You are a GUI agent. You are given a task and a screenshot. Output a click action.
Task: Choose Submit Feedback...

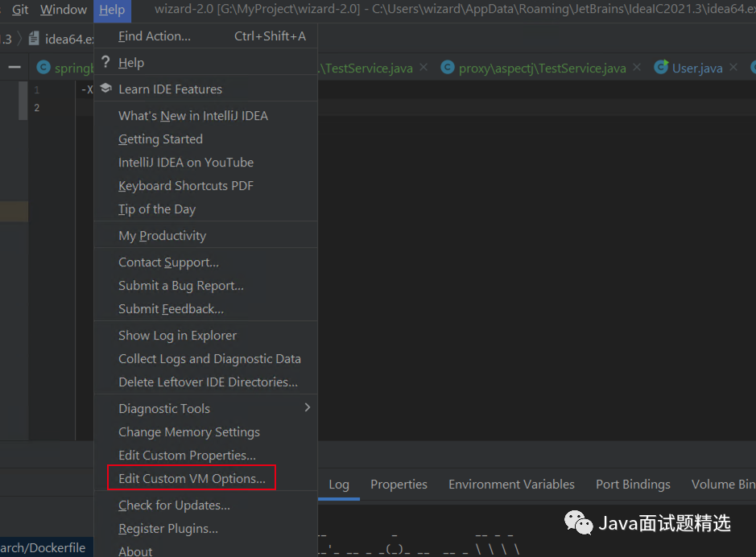(206, 309)
